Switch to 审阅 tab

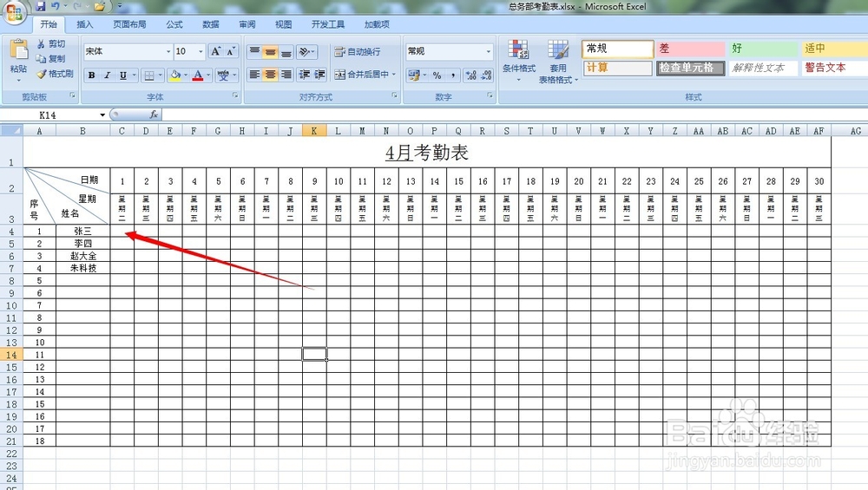pos(247,24)
